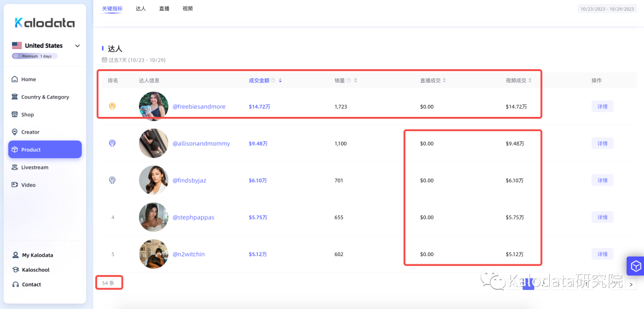644x309 pixels.
Task: Open Home via its sidebar house icon
Action: pyautogui.click(x=15, y=79)
